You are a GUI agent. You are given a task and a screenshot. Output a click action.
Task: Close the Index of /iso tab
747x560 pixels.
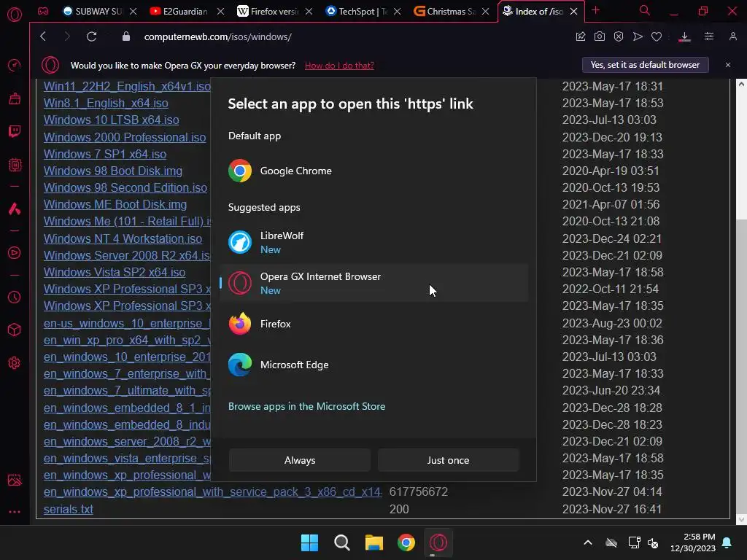(x=573, y=12)
